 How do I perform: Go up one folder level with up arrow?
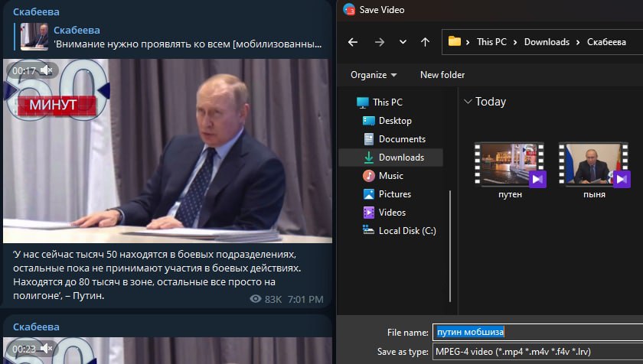[426, 42]
